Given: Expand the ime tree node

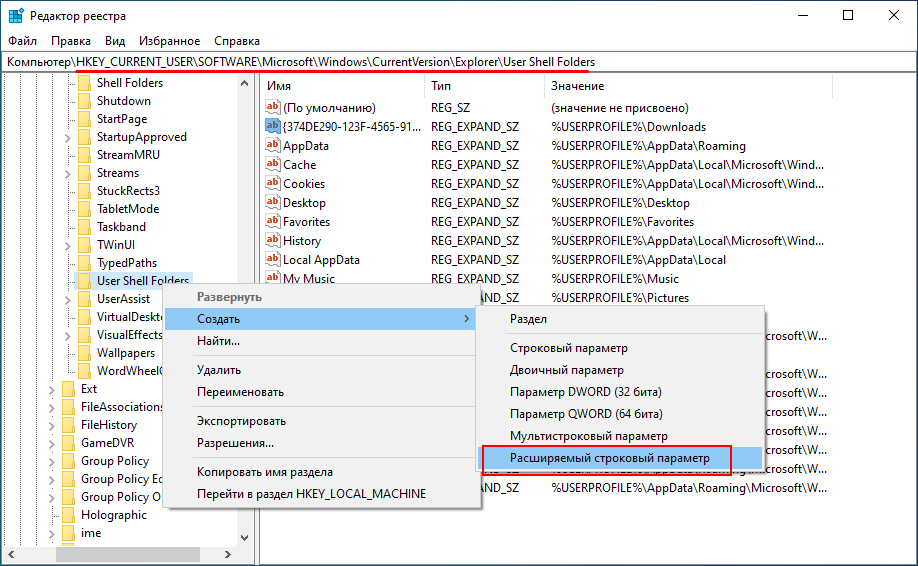Looking at the screenshot, I should pos(52,534).
